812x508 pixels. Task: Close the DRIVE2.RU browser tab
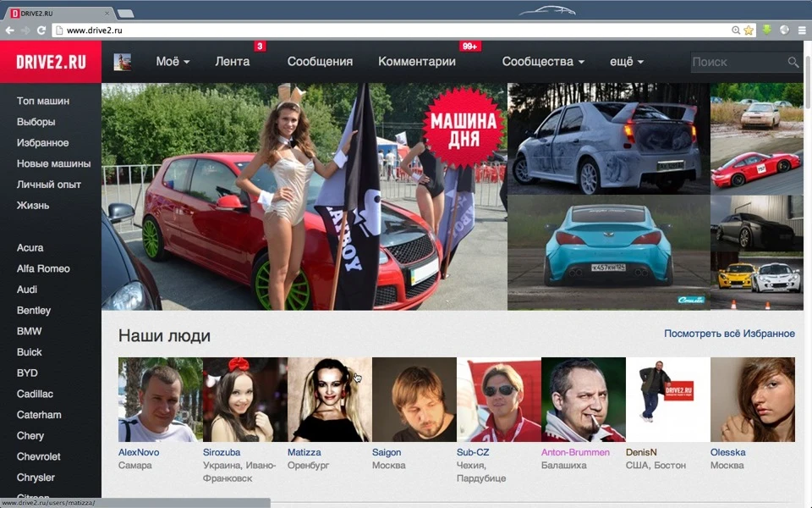point(107,13)
